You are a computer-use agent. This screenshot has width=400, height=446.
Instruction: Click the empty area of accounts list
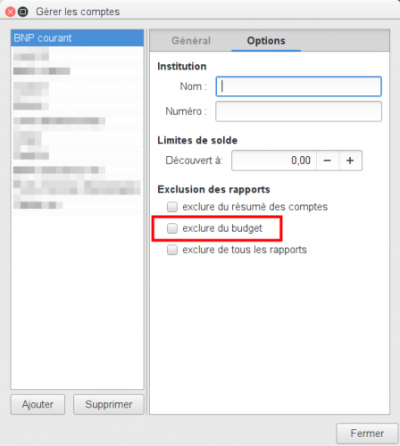(77, 300)
